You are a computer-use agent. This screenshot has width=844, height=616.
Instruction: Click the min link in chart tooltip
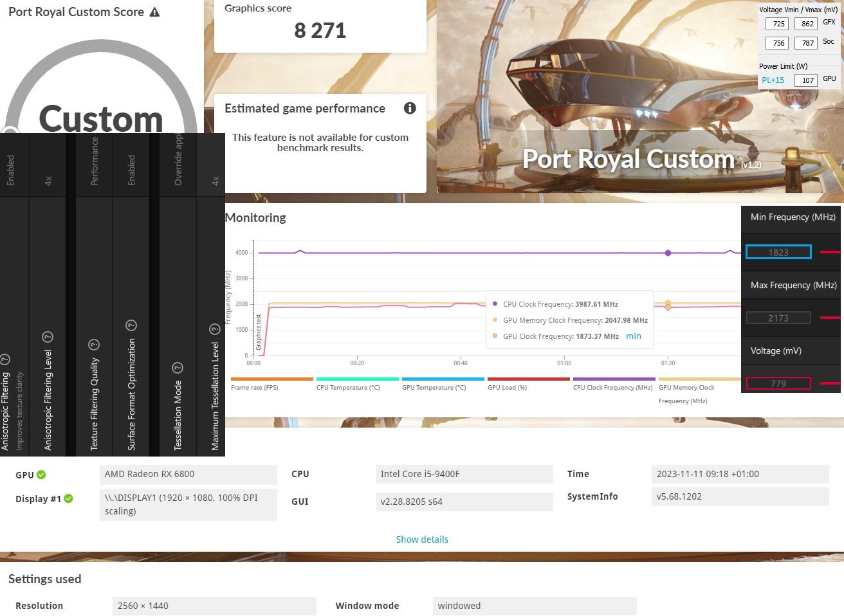[x=634, y=336]
